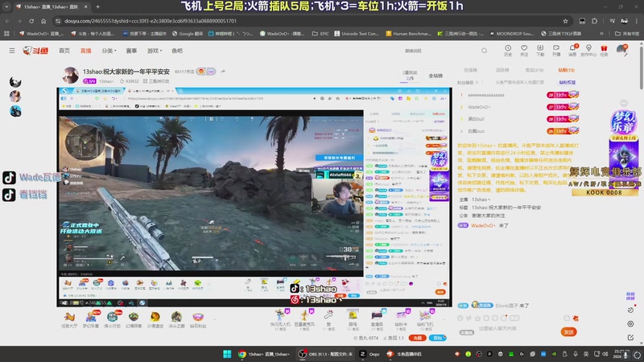Image resolution: width=644 pixels, height=362 pixels.
Task: Open the 钻石粉丝 activity icon
Action: [x=197, y=319]
